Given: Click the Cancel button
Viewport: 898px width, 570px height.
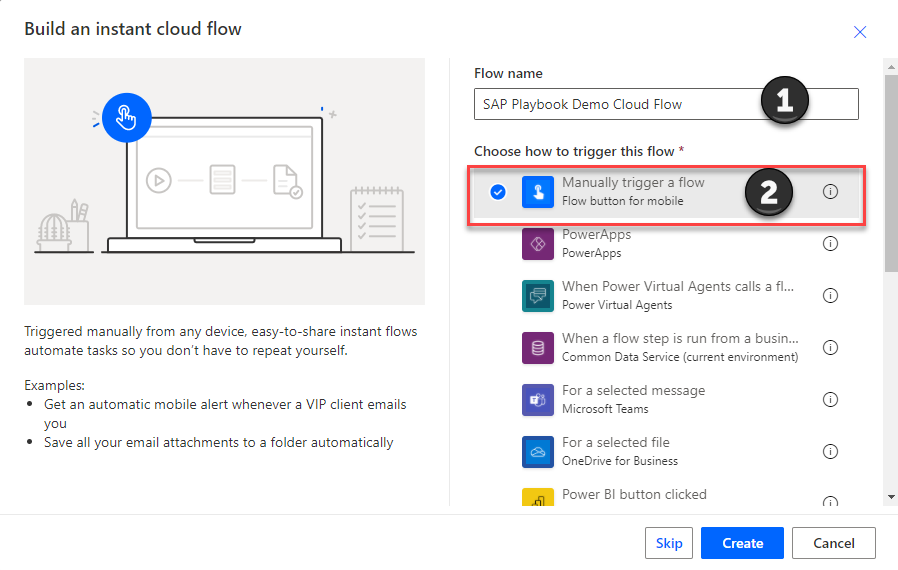Looking at the screenshot, I should (834, 543).
